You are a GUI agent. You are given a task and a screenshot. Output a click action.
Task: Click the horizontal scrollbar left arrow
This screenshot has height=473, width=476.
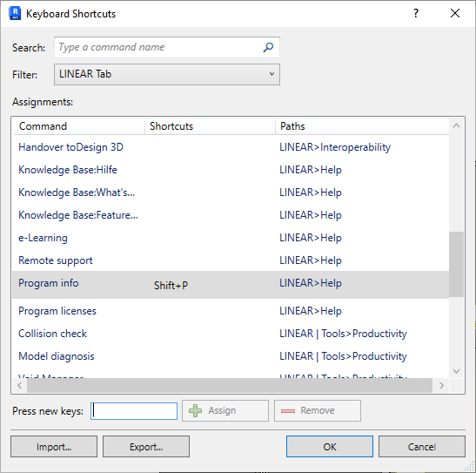20,386
